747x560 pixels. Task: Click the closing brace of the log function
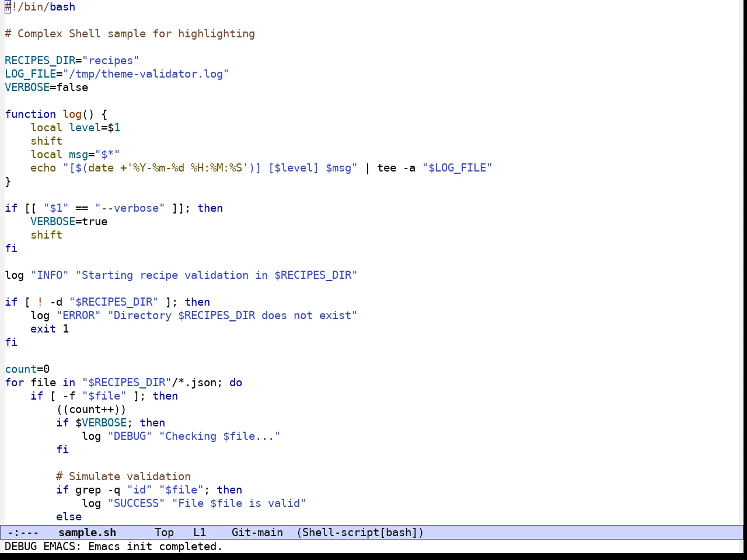pos(8,181)
